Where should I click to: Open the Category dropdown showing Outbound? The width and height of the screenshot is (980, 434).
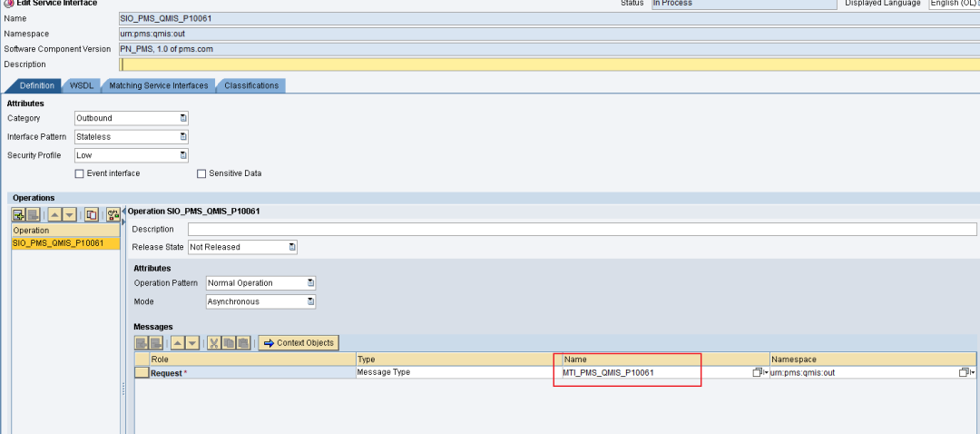(132, 117)
